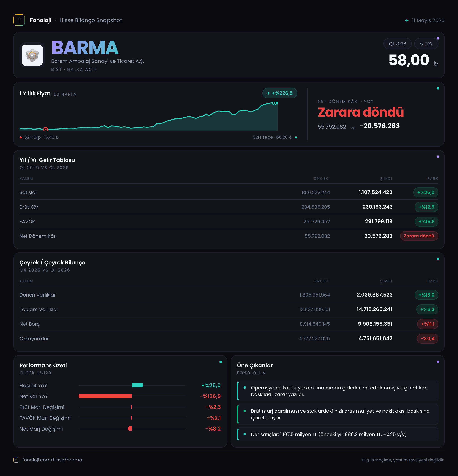Screen dimensions: 458x476
Task: Click the Zarara döndü badge in Net Dönem Kârı row
Action: coord(419,236)
